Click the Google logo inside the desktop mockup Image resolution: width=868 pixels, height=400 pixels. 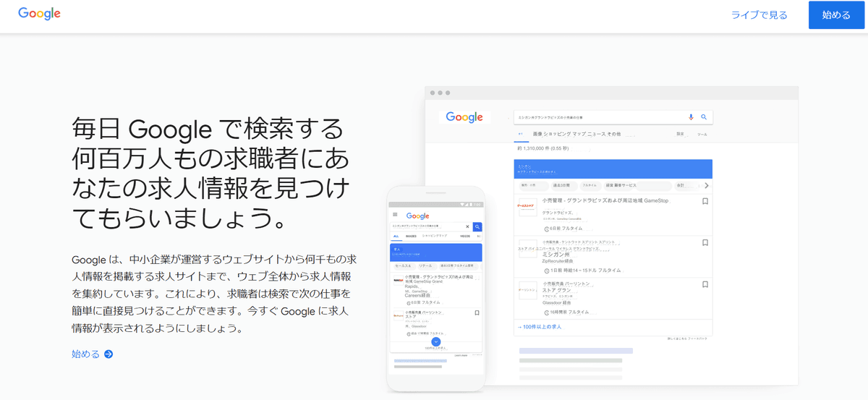click(x=464, y=117)
